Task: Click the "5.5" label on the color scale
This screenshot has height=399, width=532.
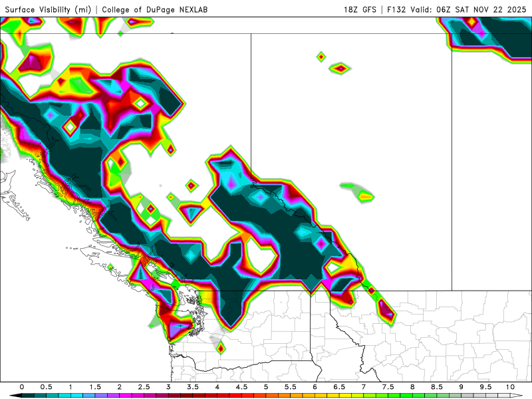Action: click(x=291, y=387)
